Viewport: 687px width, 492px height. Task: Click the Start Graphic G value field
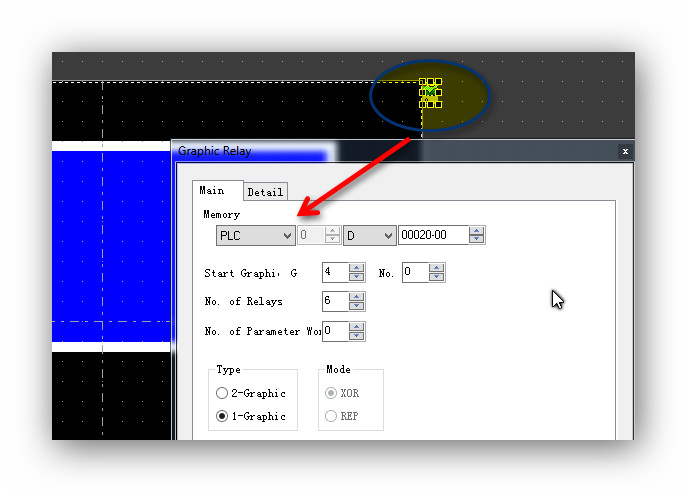click(x=334, y=272)
